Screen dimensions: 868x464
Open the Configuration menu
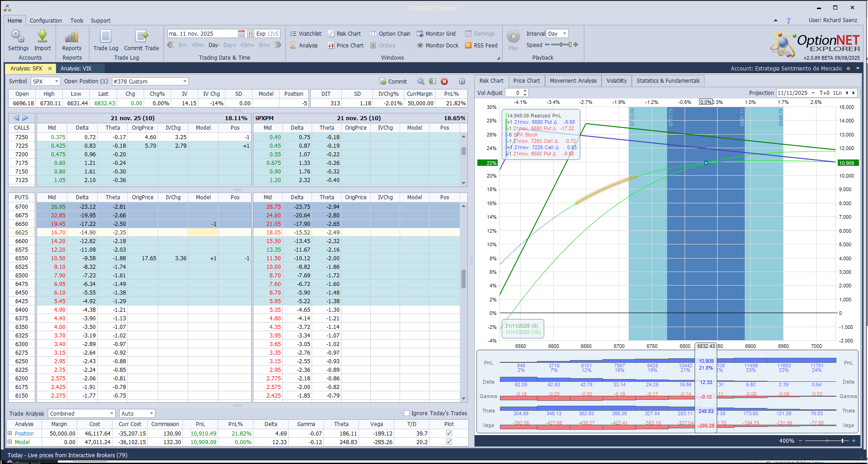coord(46,20)
